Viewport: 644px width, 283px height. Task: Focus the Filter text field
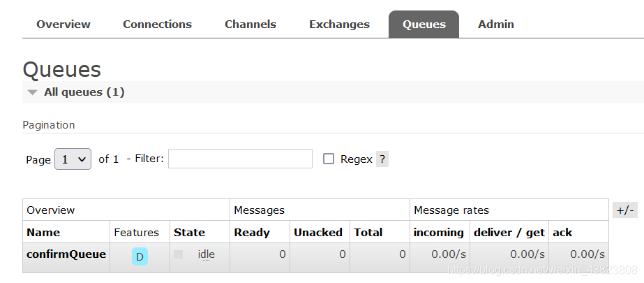pyautogui.click(x=240, y=159)
